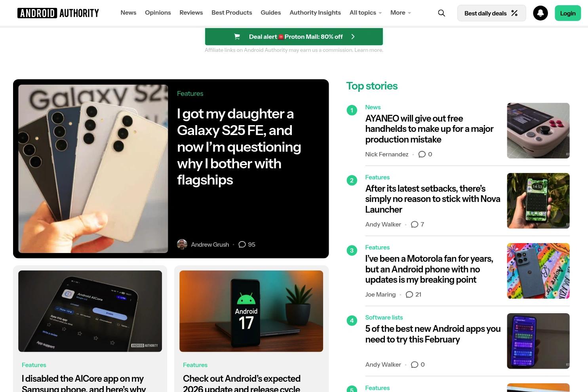Open the Nova Launcher phone thumbnail

pos(539,201)
